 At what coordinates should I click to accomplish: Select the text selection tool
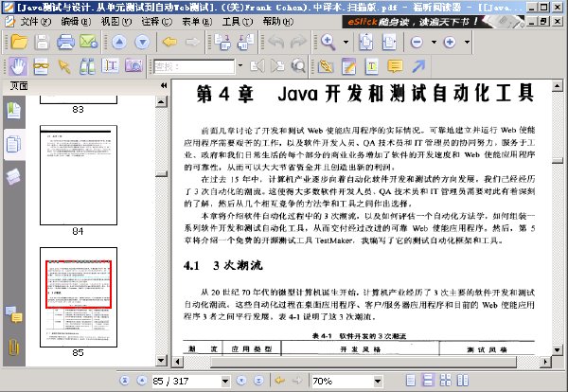click(x=110, y=66)
